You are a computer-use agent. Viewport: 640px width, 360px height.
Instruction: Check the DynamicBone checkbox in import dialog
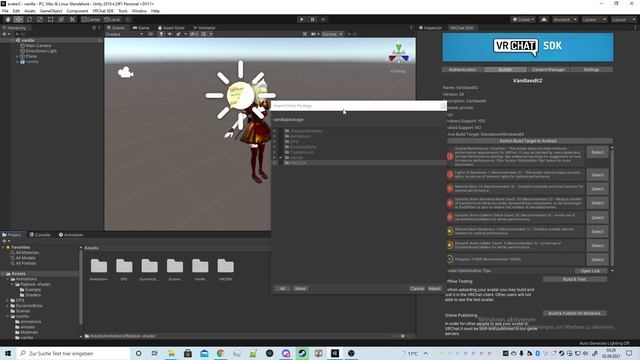coord(281,147)
